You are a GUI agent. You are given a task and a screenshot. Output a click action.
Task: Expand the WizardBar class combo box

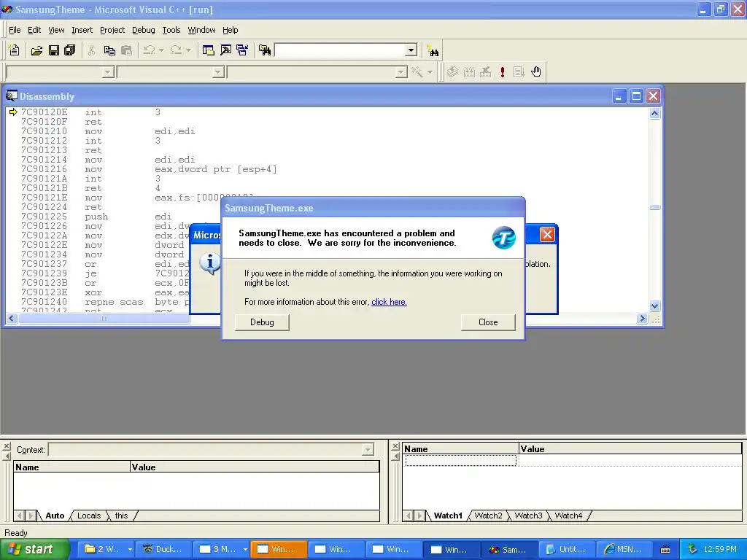(x=108, y=72)
